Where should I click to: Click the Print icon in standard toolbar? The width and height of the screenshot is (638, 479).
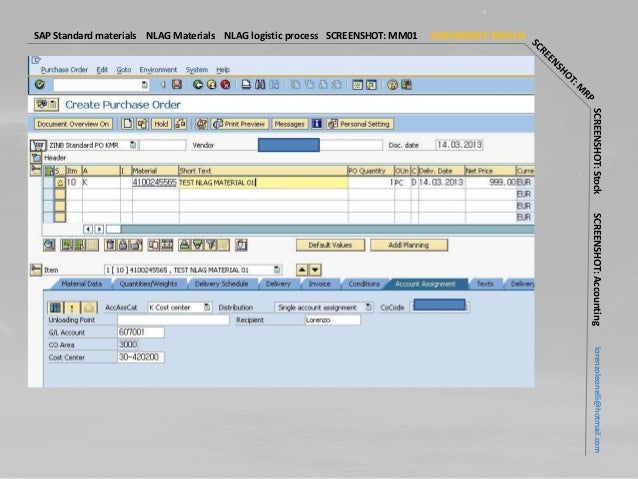(246, 85)
